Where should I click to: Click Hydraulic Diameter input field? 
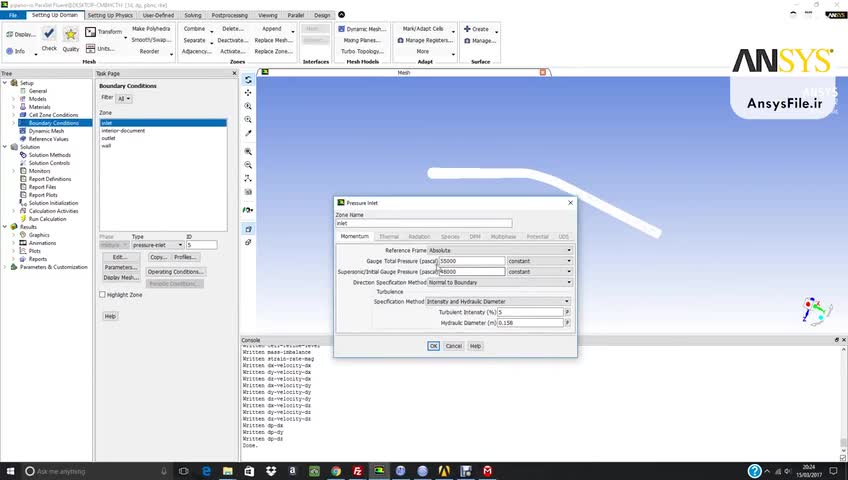530,323
